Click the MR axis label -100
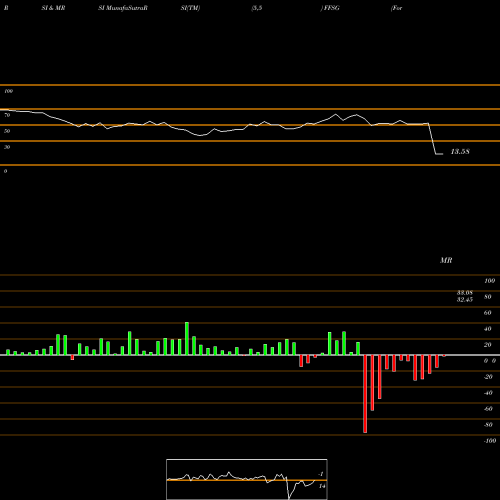The width and height of the screenshot is (500, 500). 490,440
